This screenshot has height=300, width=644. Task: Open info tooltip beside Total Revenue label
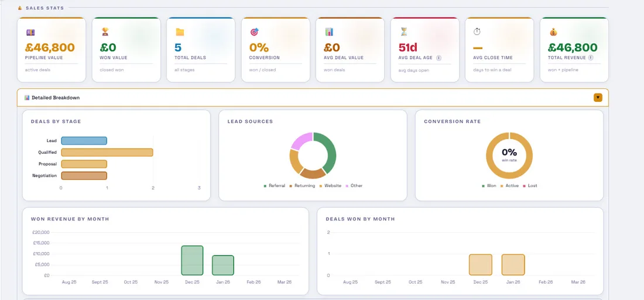pos(591,58)
